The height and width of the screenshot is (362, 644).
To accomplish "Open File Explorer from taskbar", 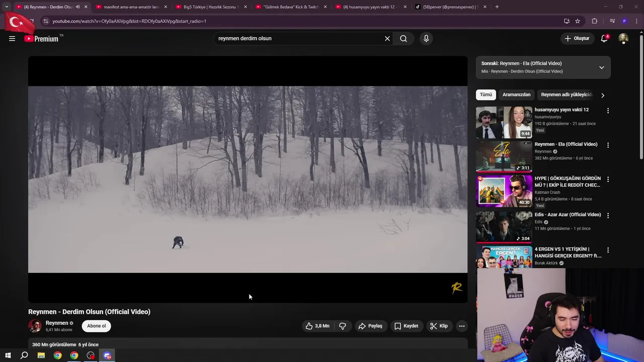I will click(41, 355).
